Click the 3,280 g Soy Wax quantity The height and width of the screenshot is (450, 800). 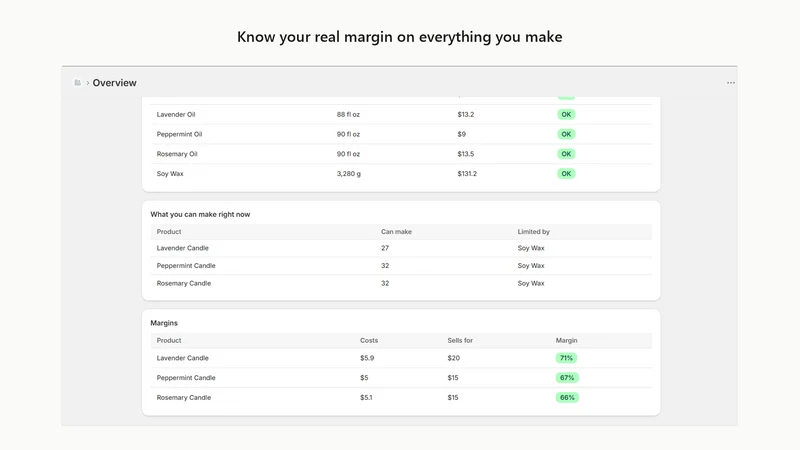(348, 173)
